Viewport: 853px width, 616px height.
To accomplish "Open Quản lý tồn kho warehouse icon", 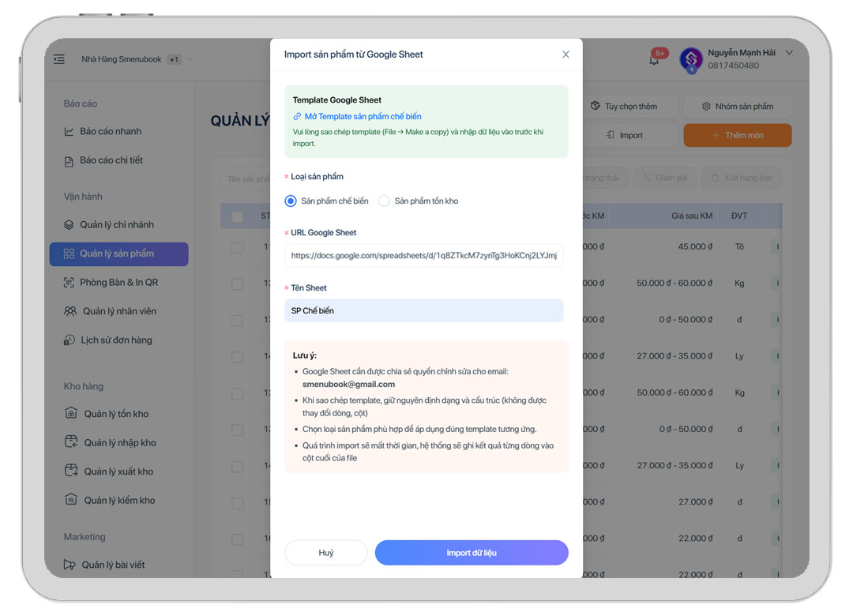I will [71, 413].
